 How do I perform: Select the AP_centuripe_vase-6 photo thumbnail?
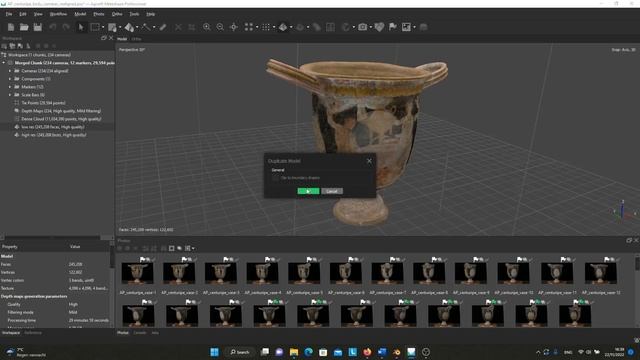[x=346, y=273]
